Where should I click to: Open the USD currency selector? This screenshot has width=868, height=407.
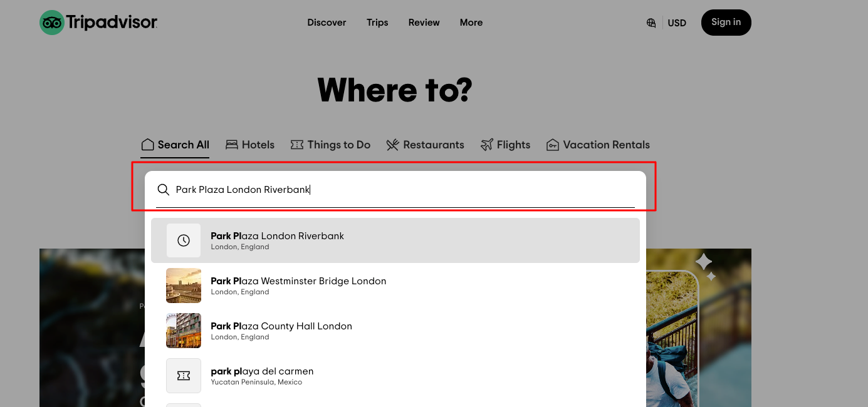677,23
